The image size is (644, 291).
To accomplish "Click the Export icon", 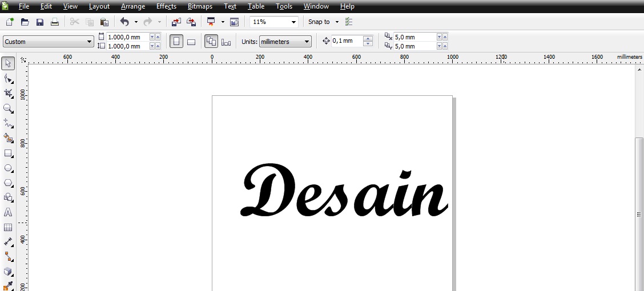I will (x=191, y=22).
